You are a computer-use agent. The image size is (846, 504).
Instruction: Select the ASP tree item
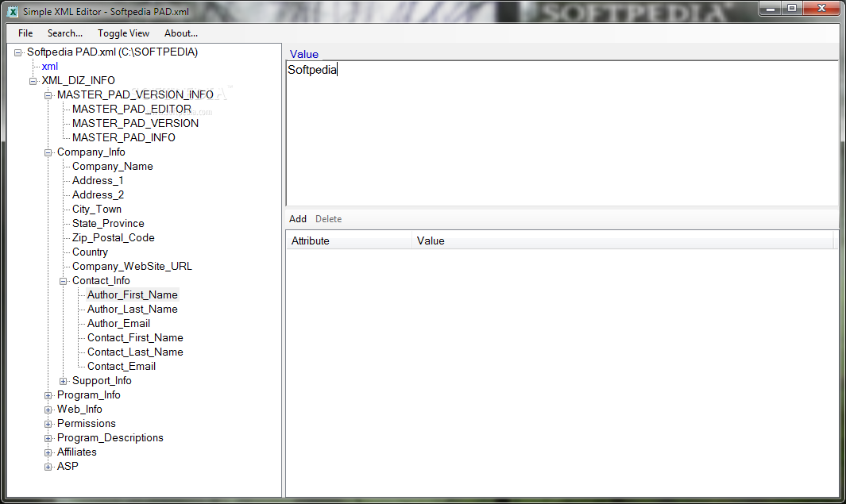pyautogui.click(x=68, y=466)
